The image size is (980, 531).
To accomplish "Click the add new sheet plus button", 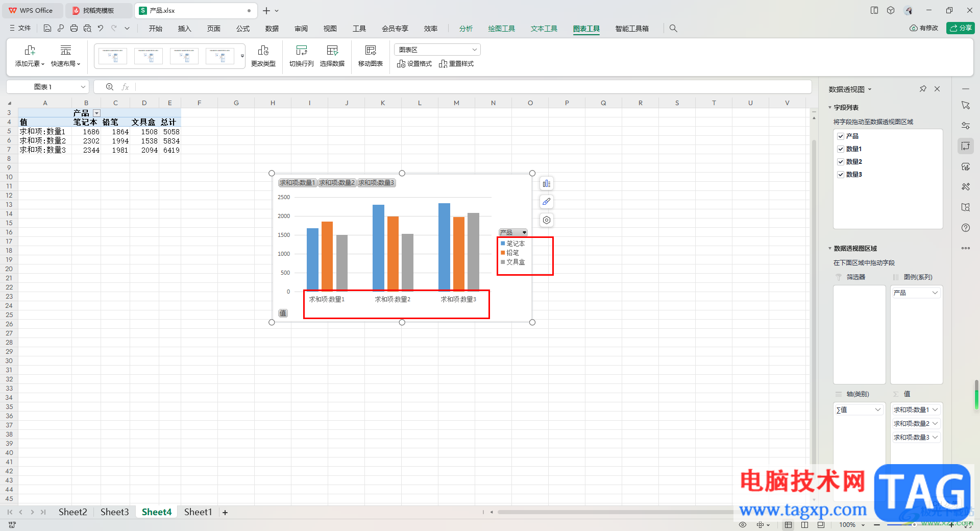I will tap(225, 512).
